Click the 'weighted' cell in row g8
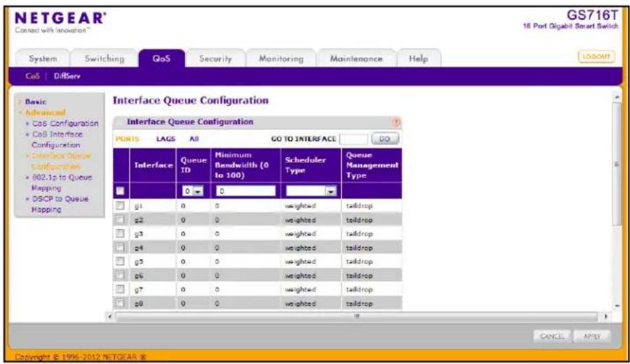 [x=310, y=304]
